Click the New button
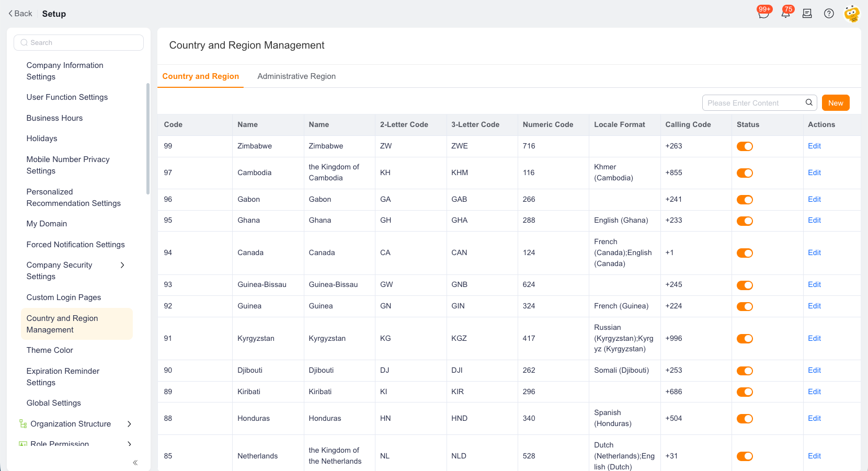The image size is (868, 471). 836,103
